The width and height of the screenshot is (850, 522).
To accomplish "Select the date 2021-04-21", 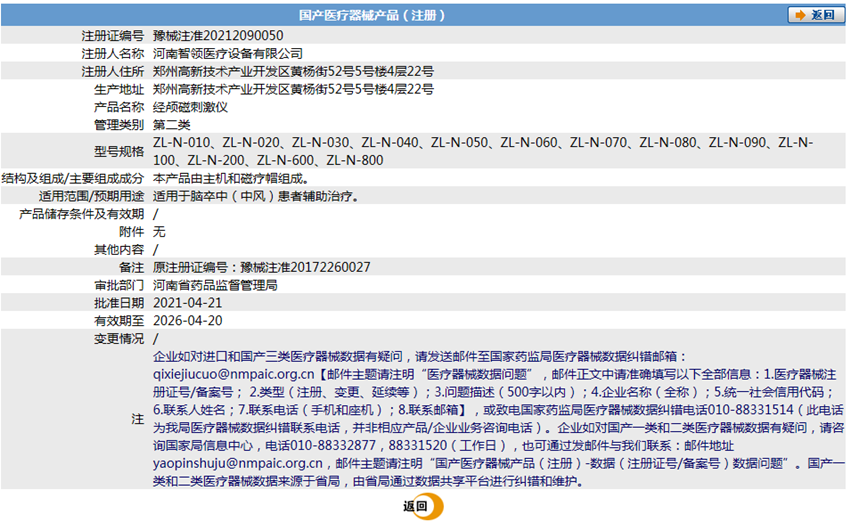I will [188, 303].
